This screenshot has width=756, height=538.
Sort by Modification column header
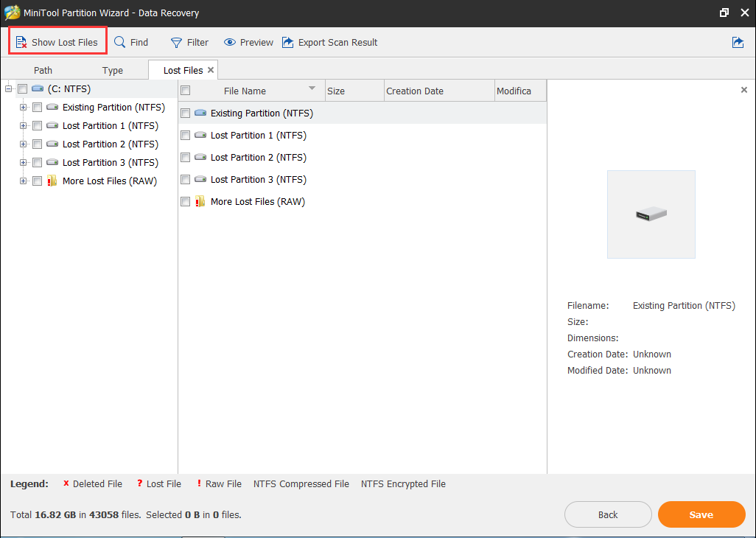tap(521, 91)
